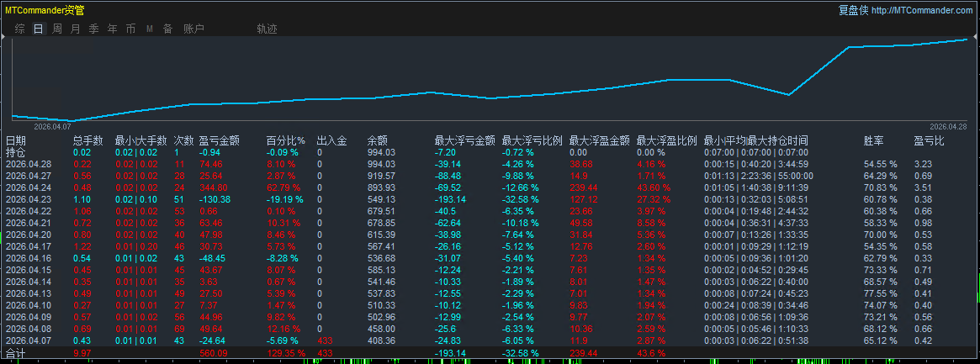Open the 币 symbol tab
The width and height of the screenshot is (980, 364).
[x=130, y=29]
